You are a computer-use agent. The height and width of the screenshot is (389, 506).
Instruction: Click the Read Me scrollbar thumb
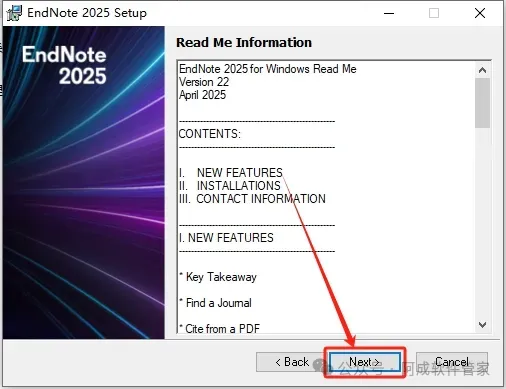pos(482,103)
